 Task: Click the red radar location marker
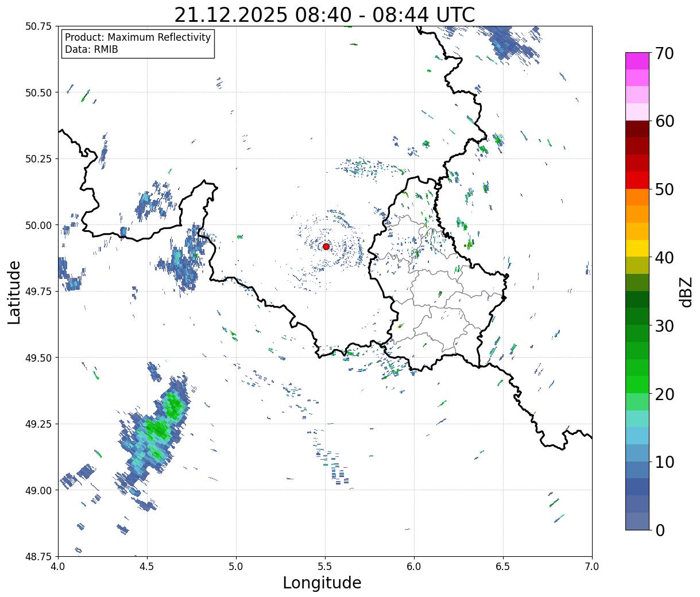(326, 246)
